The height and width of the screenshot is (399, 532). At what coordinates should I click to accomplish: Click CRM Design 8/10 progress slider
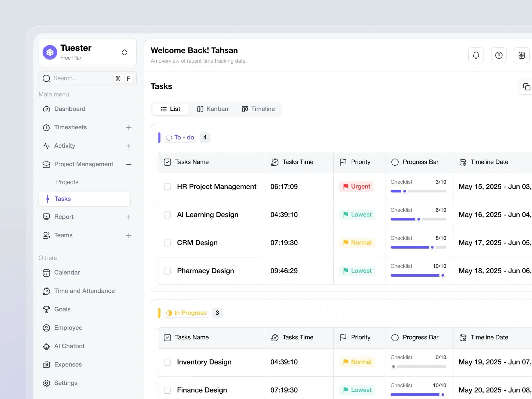[418, 247]
